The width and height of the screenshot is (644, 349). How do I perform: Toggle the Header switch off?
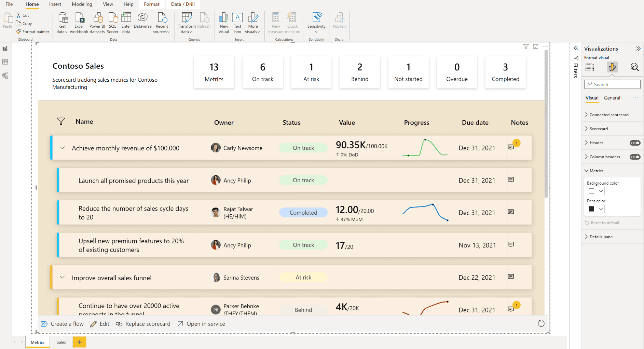pyautogui.click(x=635, y=143)
